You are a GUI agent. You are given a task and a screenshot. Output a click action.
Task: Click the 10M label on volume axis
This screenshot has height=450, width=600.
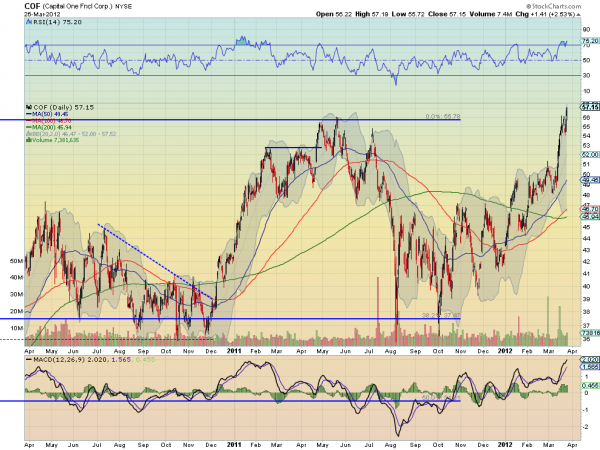pyautogui.click(x=16, y=328)
